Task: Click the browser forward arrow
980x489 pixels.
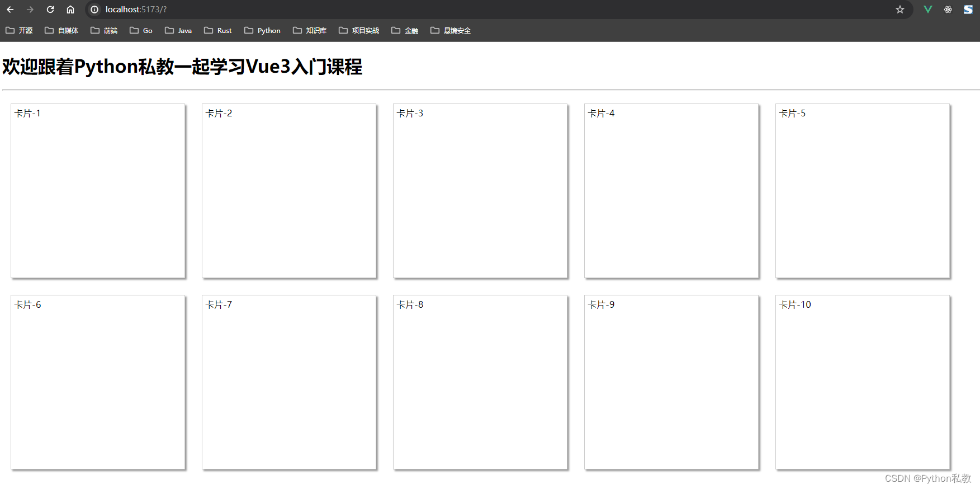Action: [30, 10]
